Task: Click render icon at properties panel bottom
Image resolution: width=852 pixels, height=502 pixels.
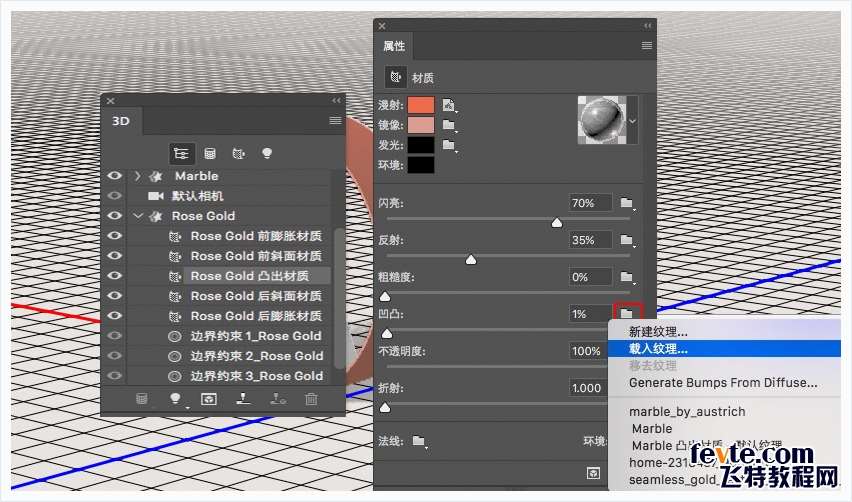Action: (593, 473)
